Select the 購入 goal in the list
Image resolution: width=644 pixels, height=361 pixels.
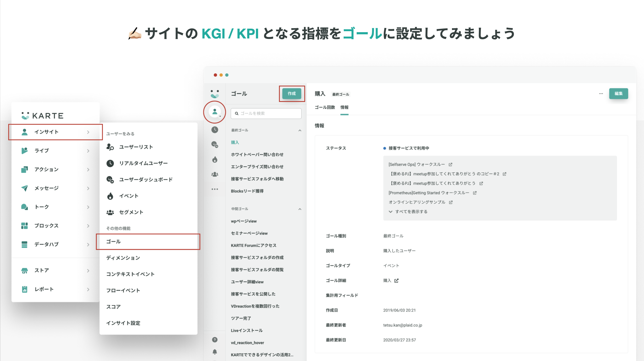pyautogui.click(x=235, y=142)
